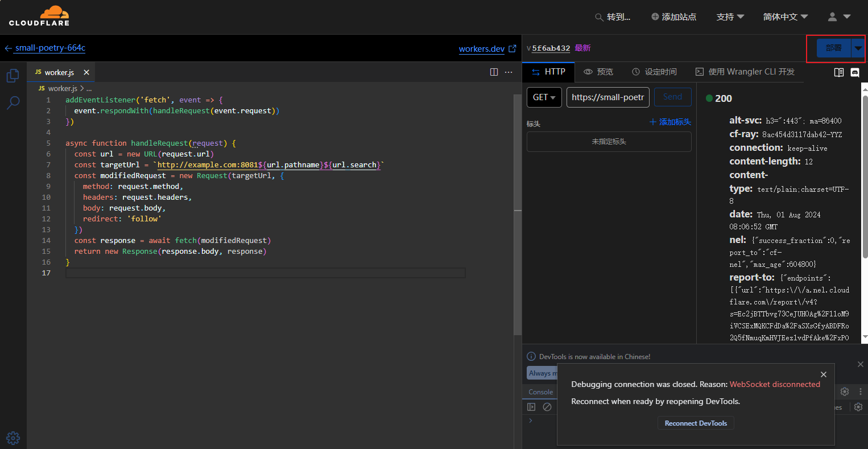Open DevTools settings gear beside Console tab
868x449 pixels.
(845, 392)
